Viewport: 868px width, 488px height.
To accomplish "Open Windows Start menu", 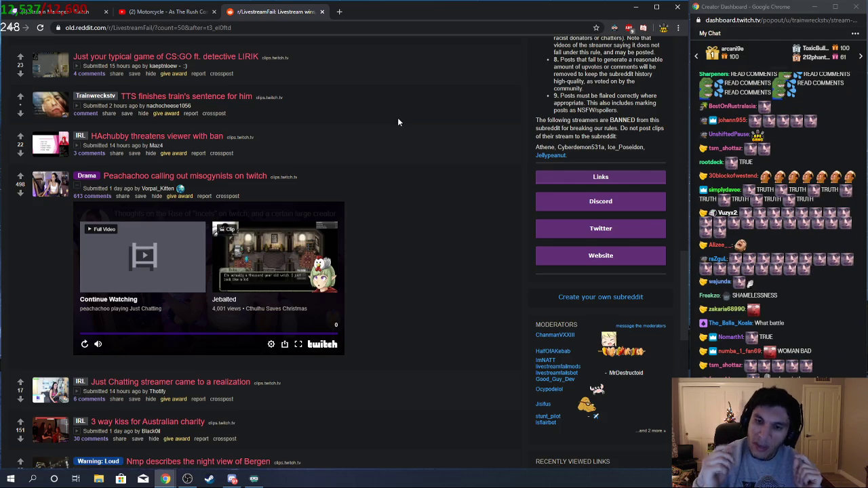I will [11, 479].
